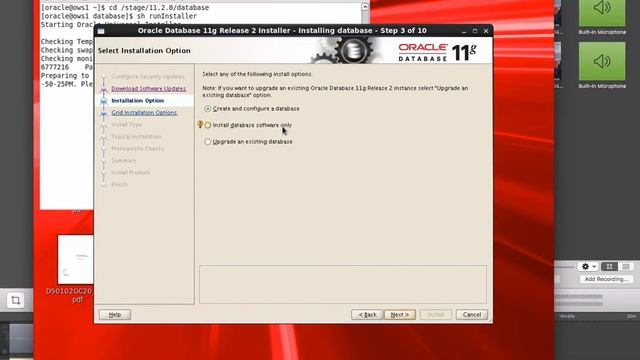Viewport: 640px width, 360px height.
Task: Proceed with the 'Next >' button
Action: pos(400,315)
